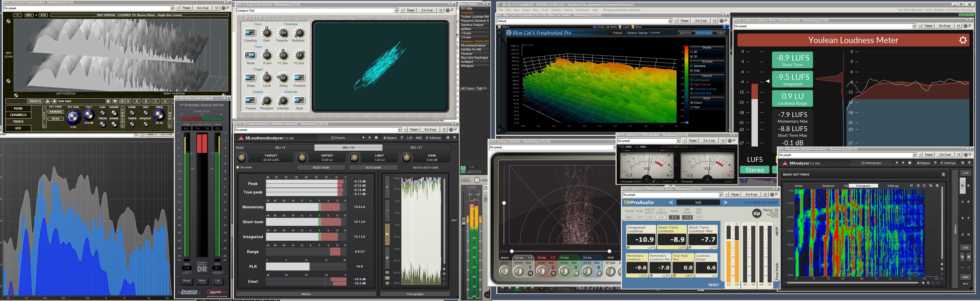Screen dimensions: 980x301
Task: Click the MAnalyzer random dice icon
Action: tap(910, 163)
